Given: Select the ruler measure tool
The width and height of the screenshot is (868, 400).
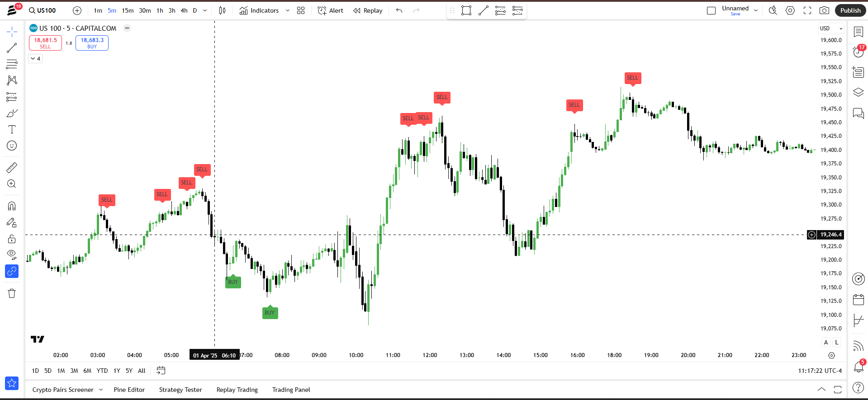Looking at the screenshot, I should (12, 168).
